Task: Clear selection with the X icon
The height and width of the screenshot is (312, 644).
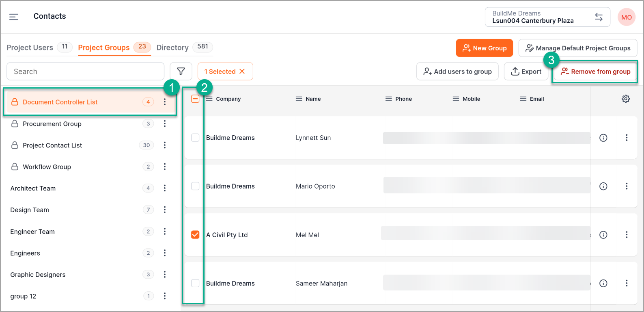Action: (242, 71)
